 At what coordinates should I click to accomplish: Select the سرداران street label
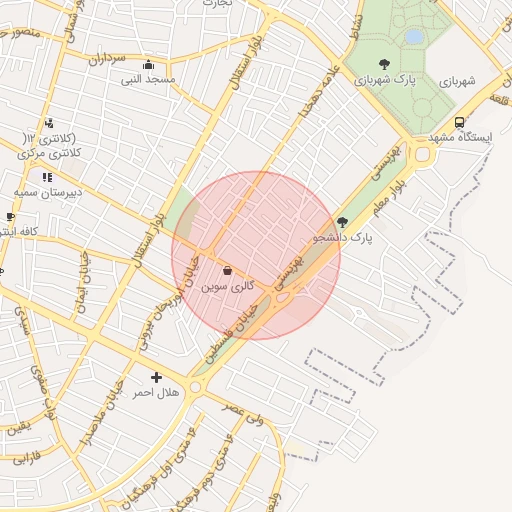107,59
